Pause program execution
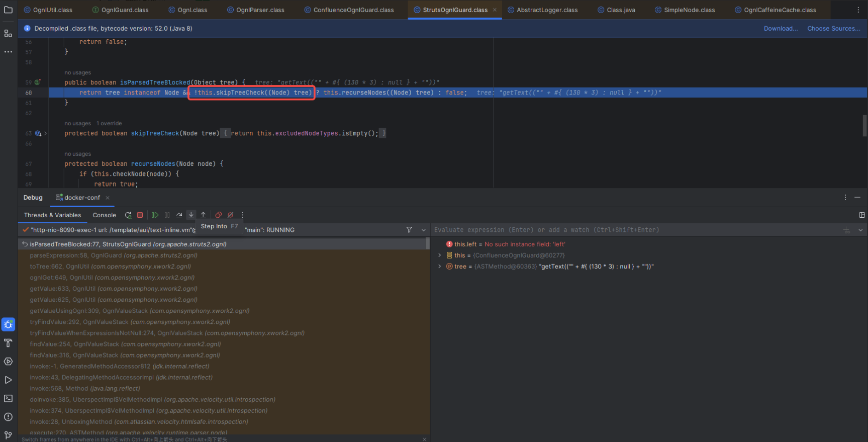This screenshot has height=442, width=868. 167,215
